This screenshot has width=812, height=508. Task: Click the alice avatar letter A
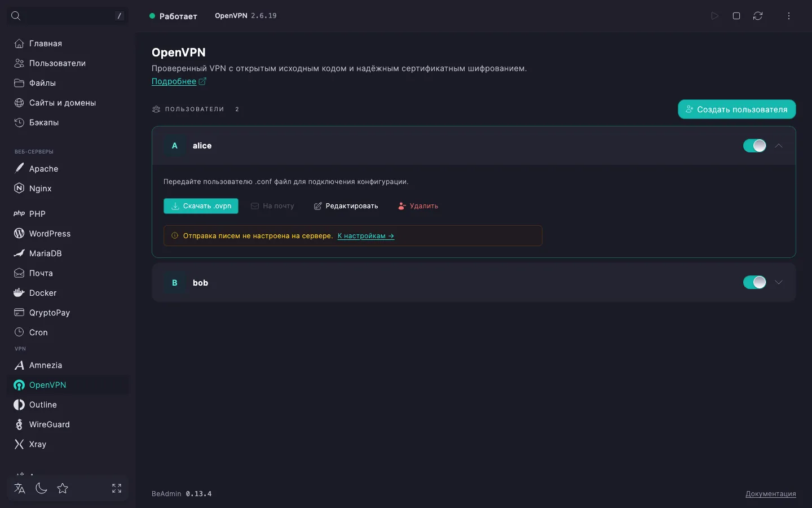[x=175, y=146]
